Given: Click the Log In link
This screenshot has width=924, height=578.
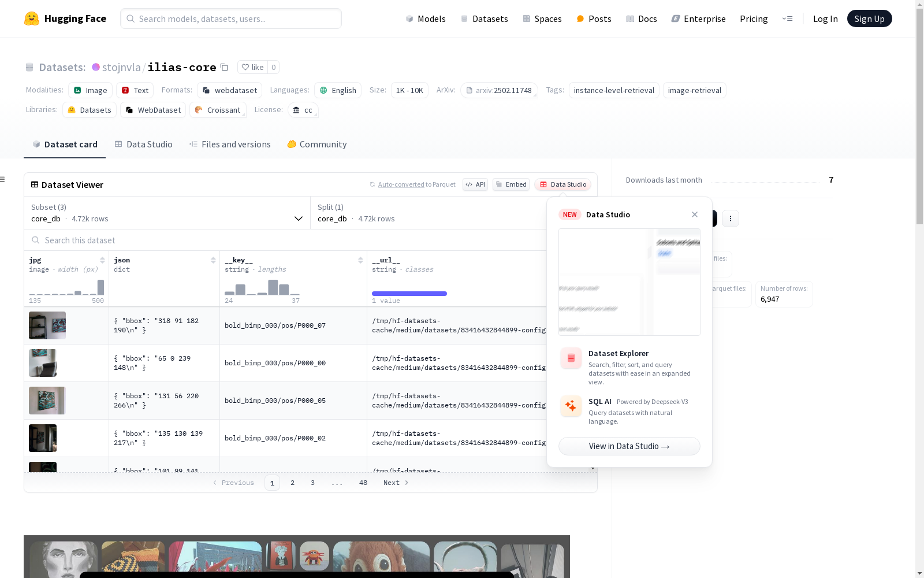Looking at the screenshot, I should click(x=825, y=18).
